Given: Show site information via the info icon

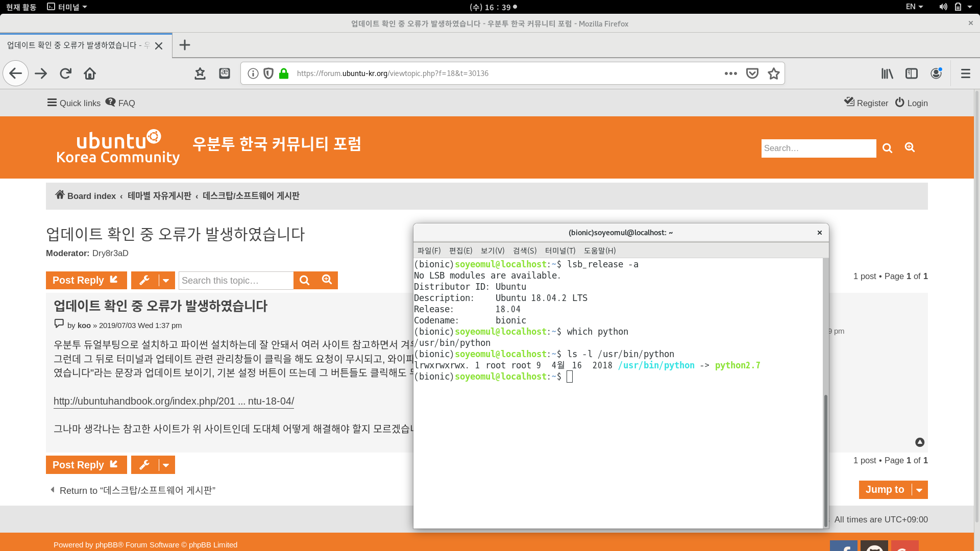Looking at the screenshot, I should [x=253, y=73].
